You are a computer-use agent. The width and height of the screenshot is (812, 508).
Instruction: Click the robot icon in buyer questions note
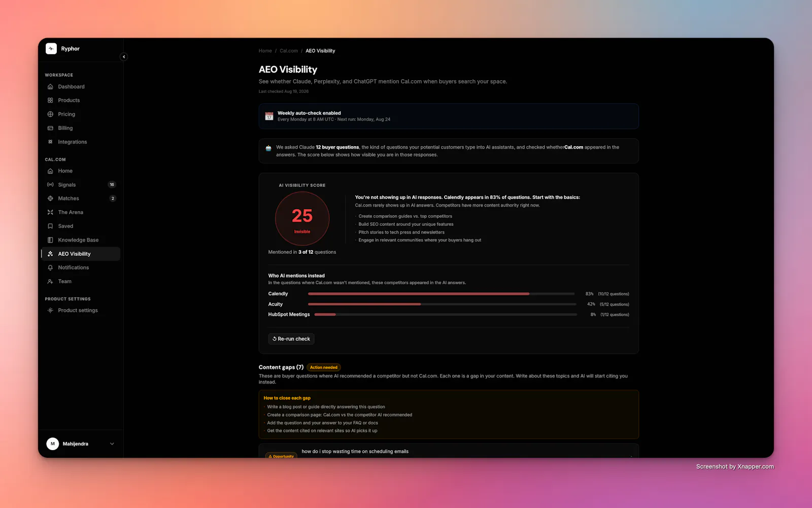(x=268, y=148)
